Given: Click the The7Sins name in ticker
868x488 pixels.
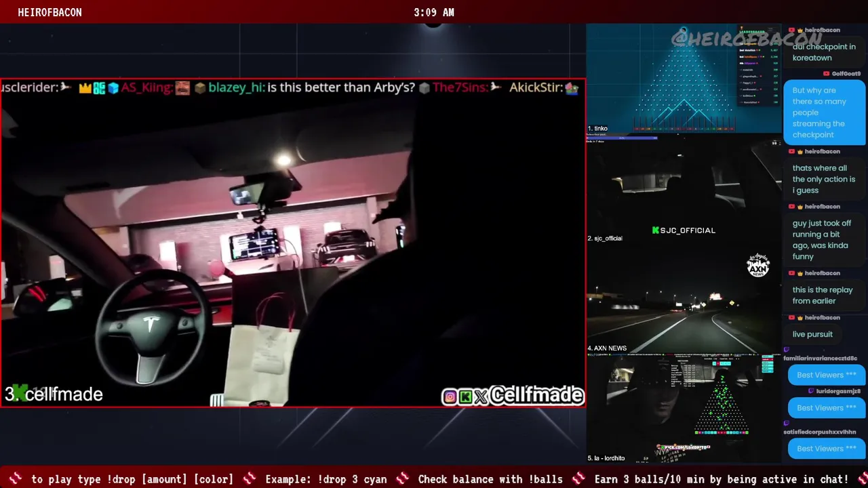Looking at the screenshot, I should point(460,87).
